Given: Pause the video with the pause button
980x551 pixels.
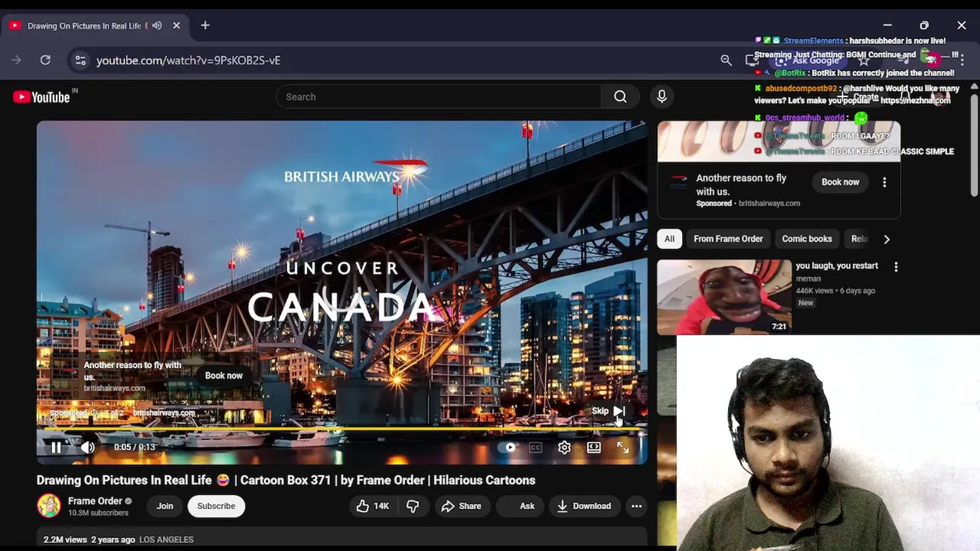Looking at the screenshot, I should coord(56,448).
